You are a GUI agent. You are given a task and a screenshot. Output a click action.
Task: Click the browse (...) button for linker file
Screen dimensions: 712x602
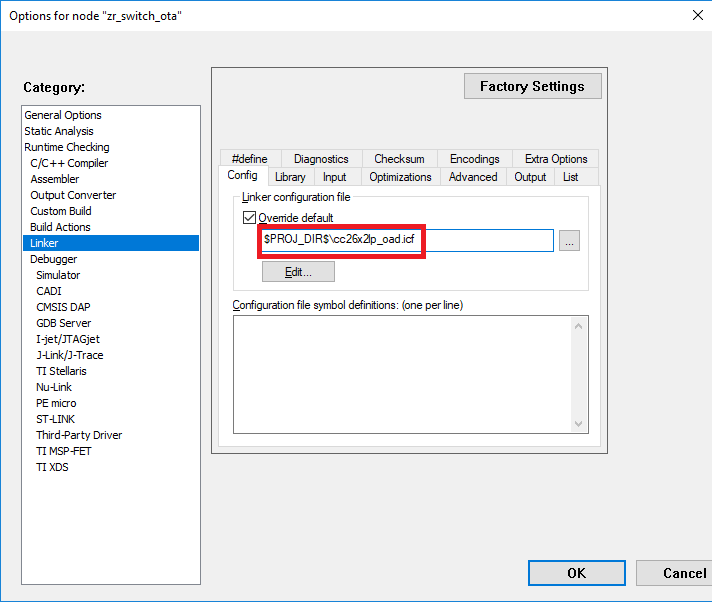pos(569,241)
